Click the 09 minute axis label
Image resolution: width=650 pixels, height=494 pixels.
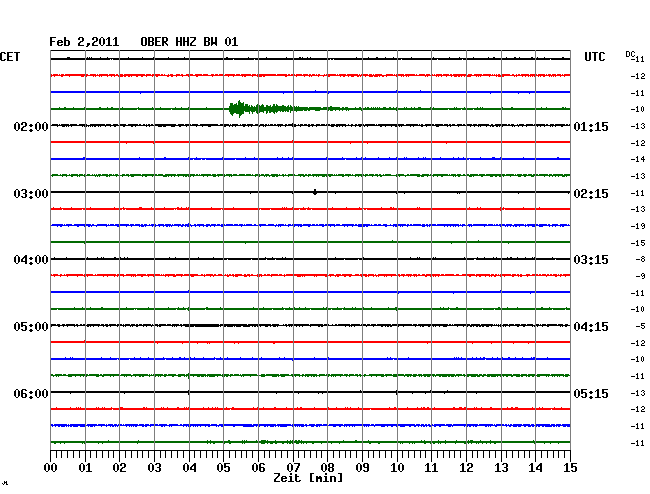[362, 468]
